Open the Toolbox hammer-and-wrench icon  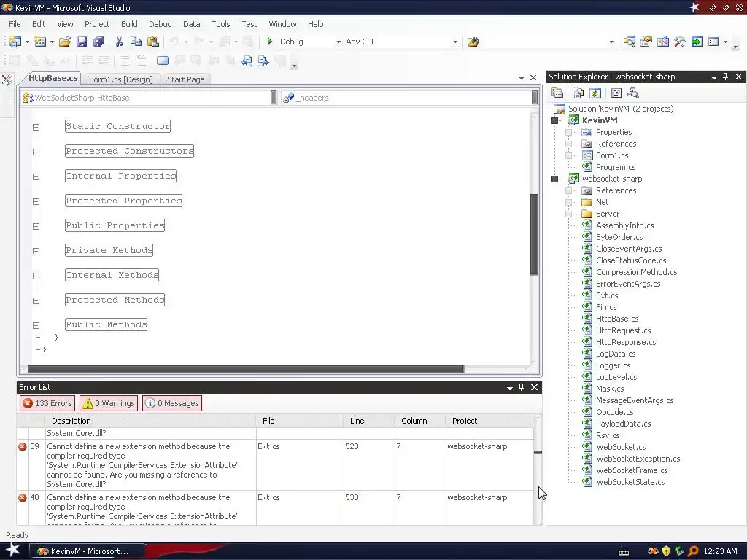(x=680, y=42)
